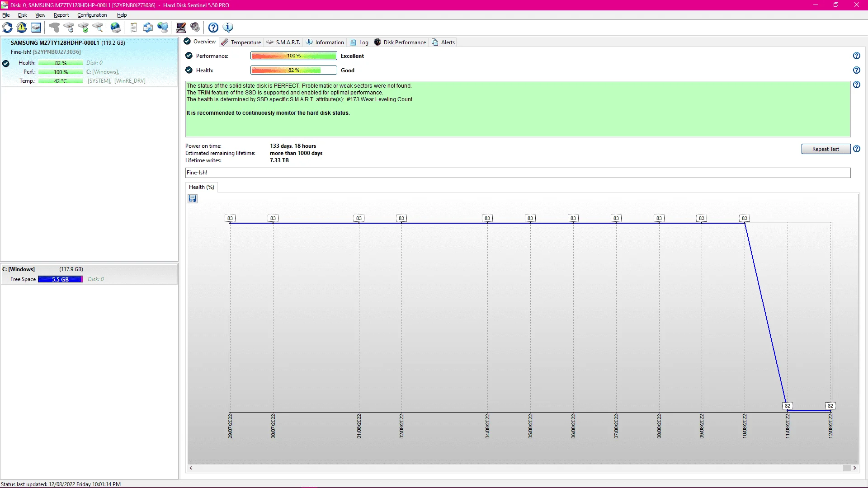Switch to the Overview tab
This screenshot has height=488, width=868.
pos(200,42)
